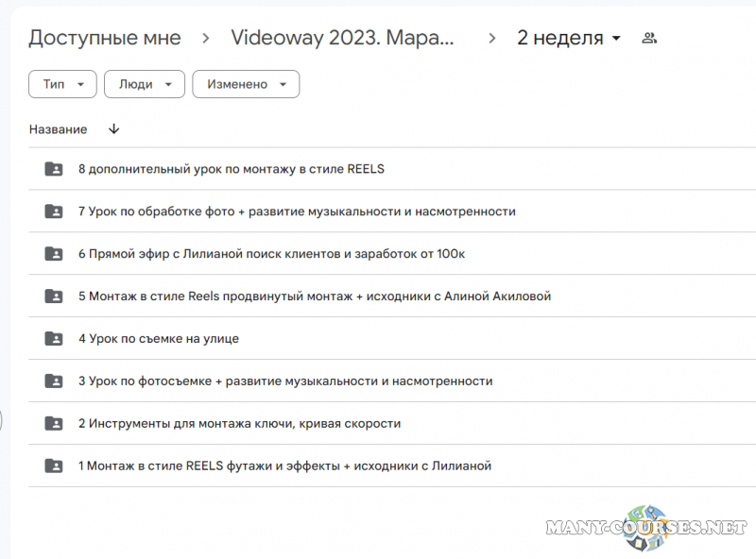The width and height of the screenshot is (756, 559).
Task: Click folder icon for lesson 2 Инструменты
Action: [54, 424]
